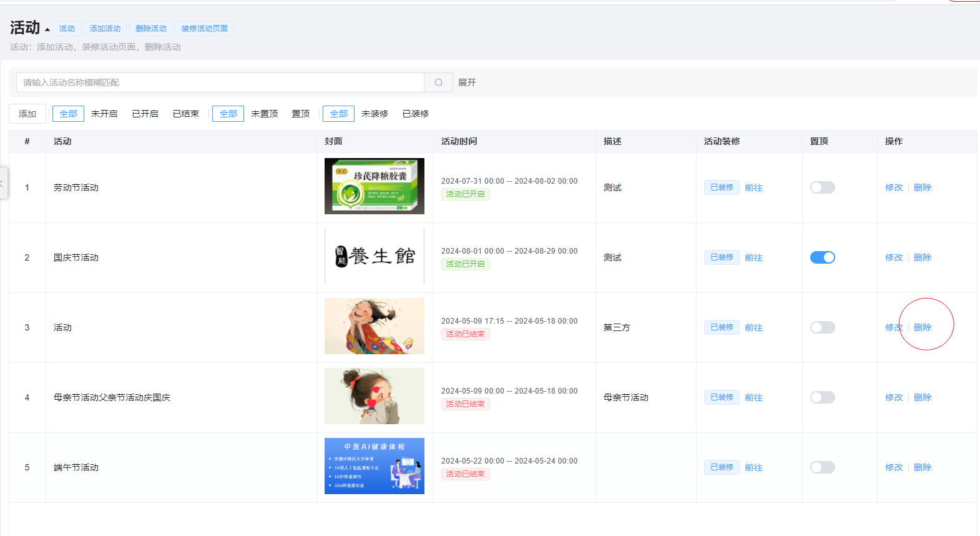Click 删除 for 端午节活动
Image resolution: width=980 pixels, height=536 pixels.
point(923,467)
